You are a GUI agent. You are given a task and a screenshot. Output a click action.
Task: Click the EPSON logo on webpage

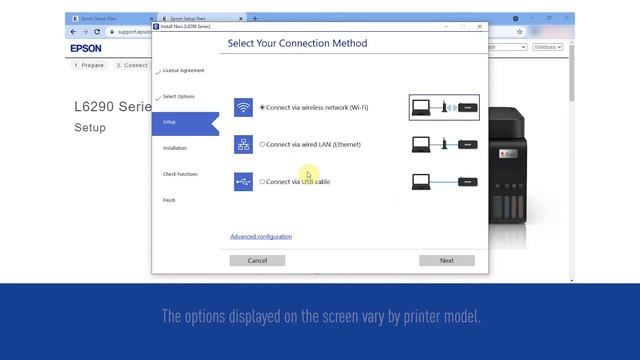click(86, 48)
